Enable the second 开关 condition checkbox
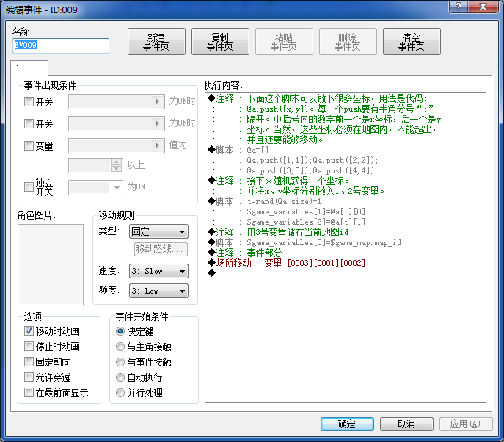Screen dimensions: 504x442 pyautogui.click(x=29, y=124)
